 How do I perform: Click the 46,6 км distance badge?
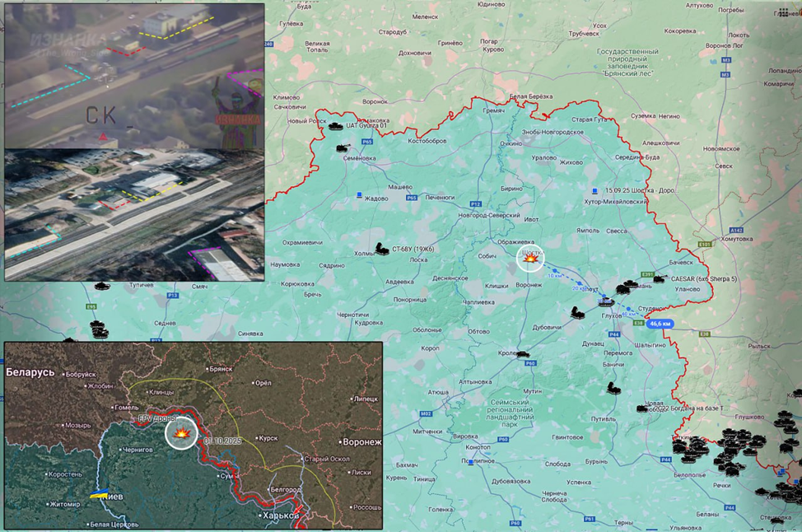click(660, 324)
